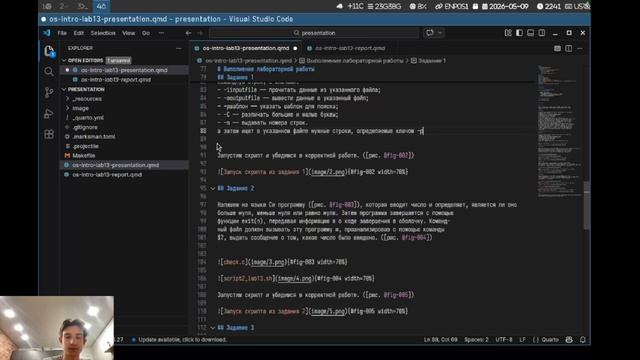This screenshot has width=640, height=360.
Task: Open the Run and Debug view
Action: click(49, 114)
